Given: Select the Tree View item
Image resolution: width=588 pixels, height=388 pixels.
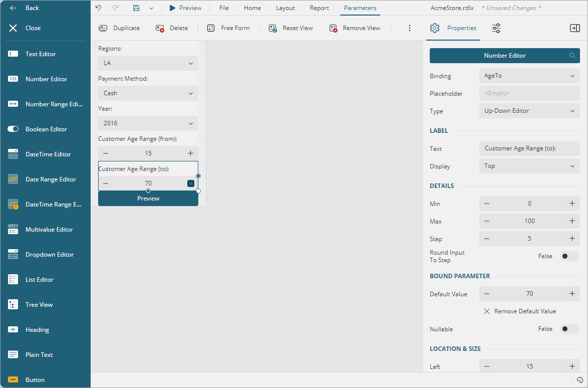Looking at the screenshot, I should tap(45, 305).
